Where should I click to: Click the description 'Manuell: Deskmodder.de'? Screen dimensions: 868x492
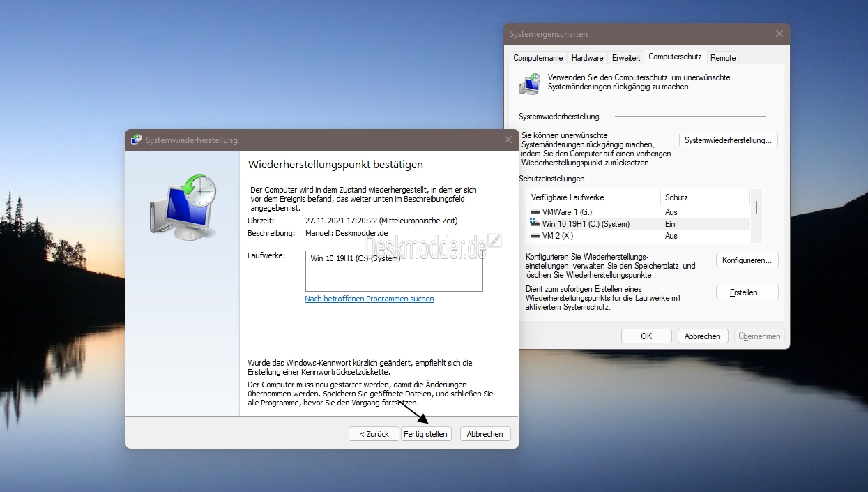pyautogui.click(x=347, y=233)
